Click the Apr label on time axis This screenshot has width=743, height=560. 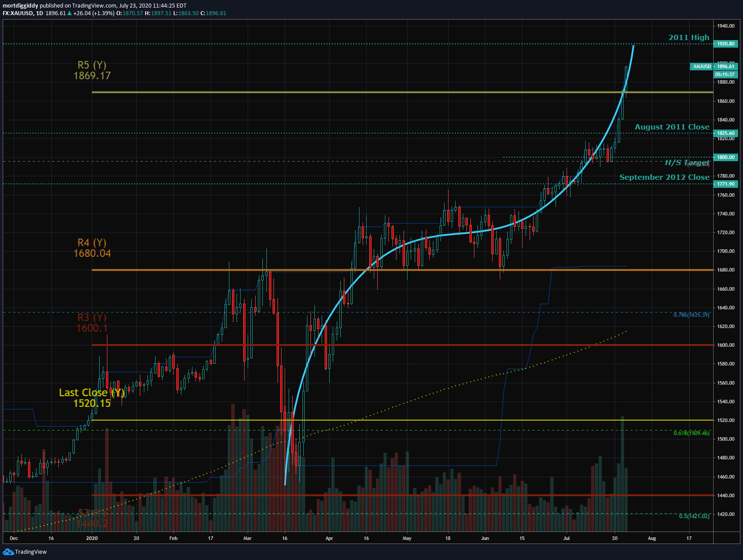329,538
